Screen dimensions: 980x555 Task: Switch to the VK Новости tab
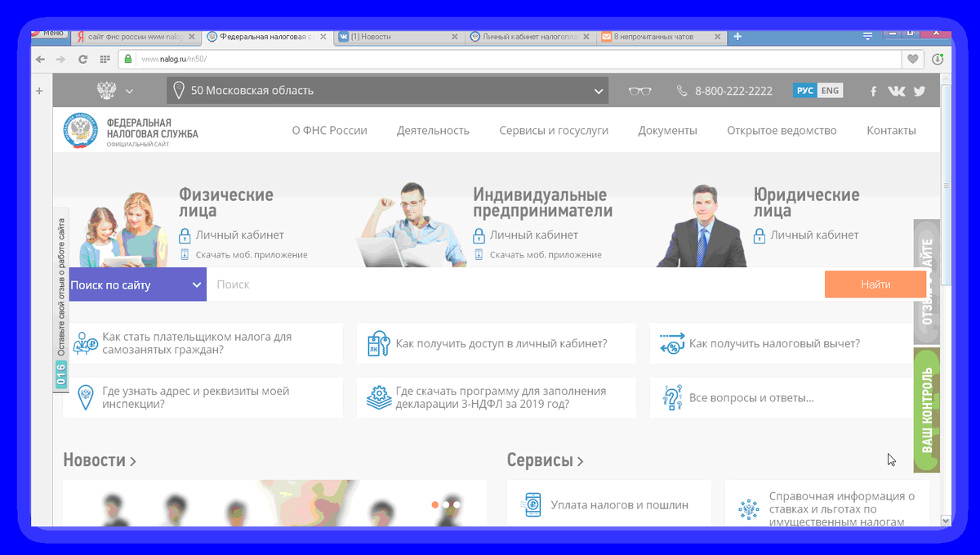click(x=400, y=37)
